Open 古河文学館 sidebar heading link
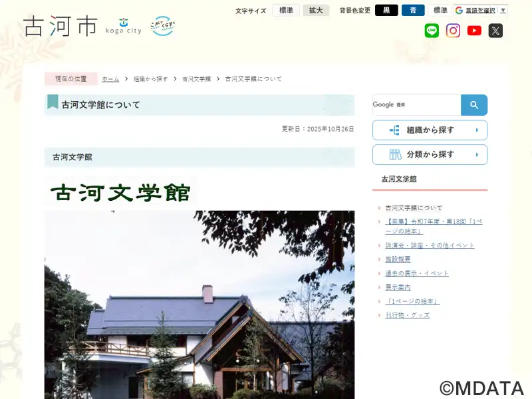 399,179
